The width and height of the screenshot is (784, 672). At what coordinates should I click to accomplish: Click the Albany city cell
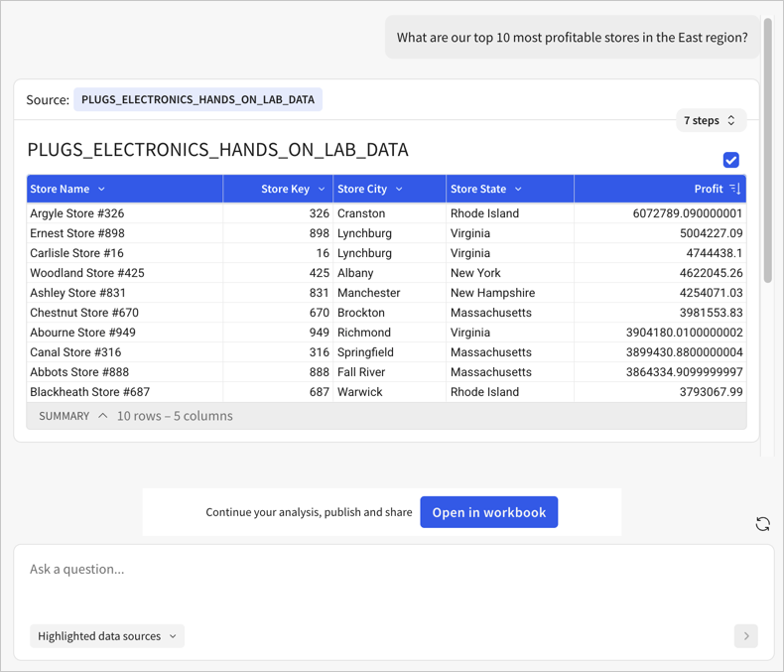(x=389, y=273)
